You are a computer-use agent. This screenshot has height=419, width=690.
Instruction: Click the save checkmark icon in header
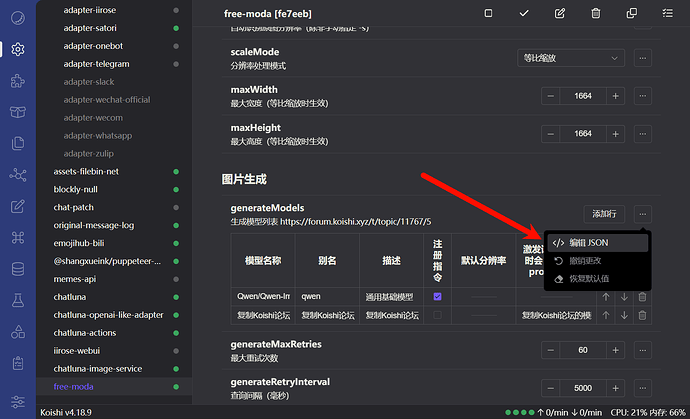pos(524,13)
